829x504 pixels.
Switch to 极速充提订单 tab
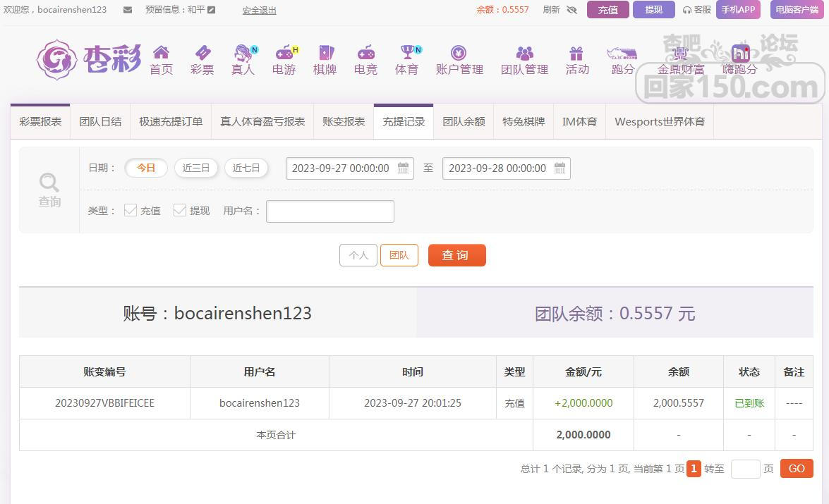pos(171,121)
